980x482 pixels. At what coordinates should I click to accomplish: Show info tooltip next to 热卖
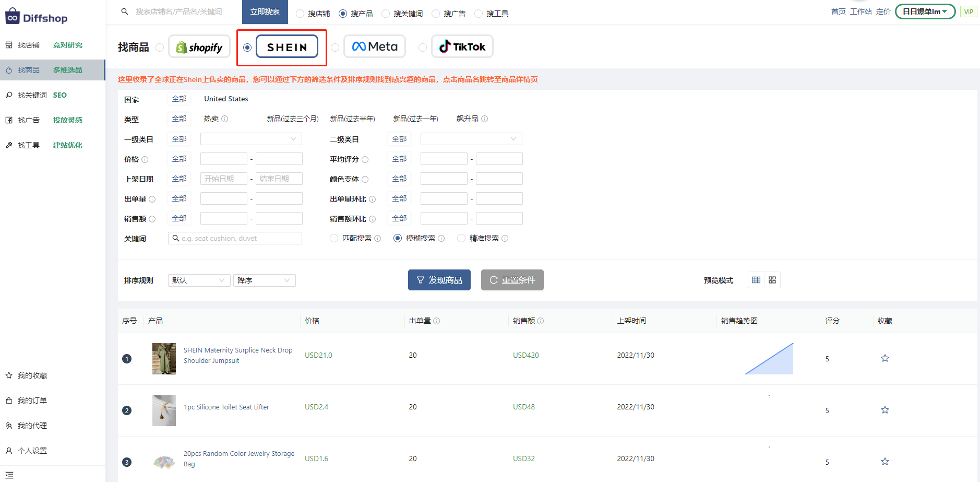pos(225,119)
